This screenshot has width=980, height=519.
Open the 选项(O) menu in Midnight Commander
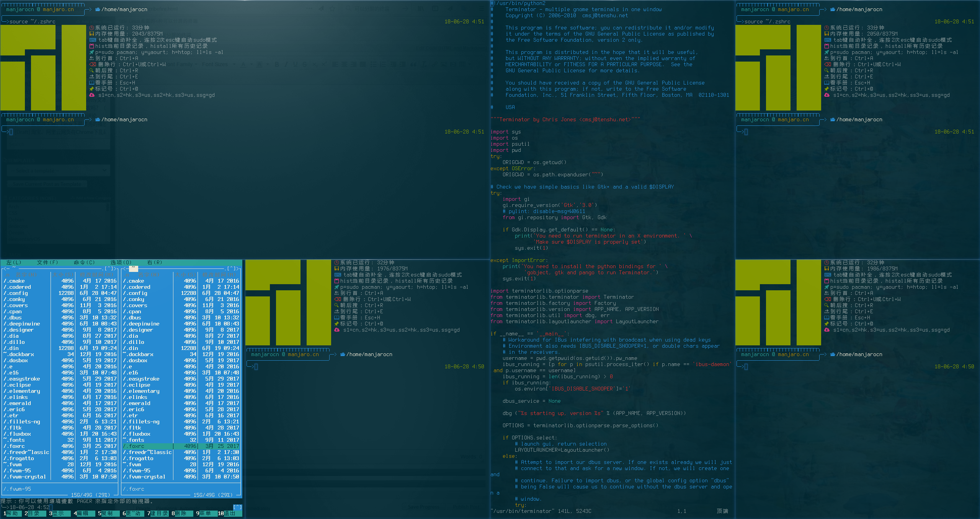(121, 262)
